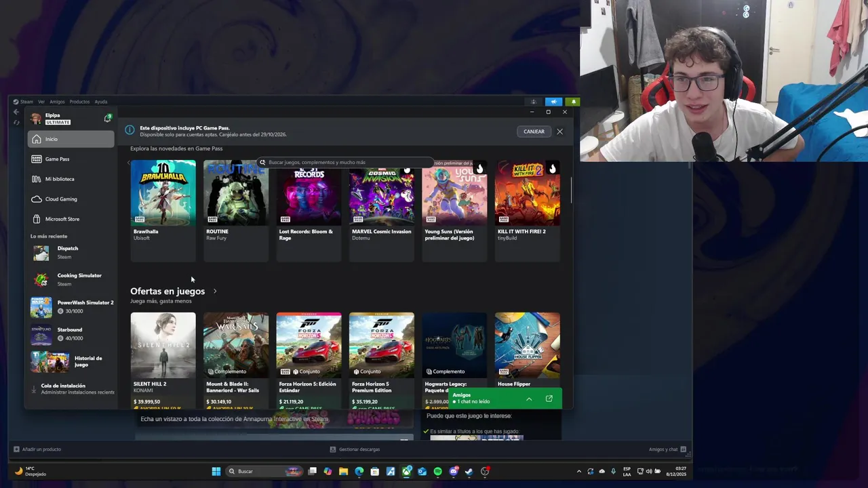The height and width of the screenshot is (488, 868).
Task: Open the ROUTINE game card
Action: tap(236, 210)
